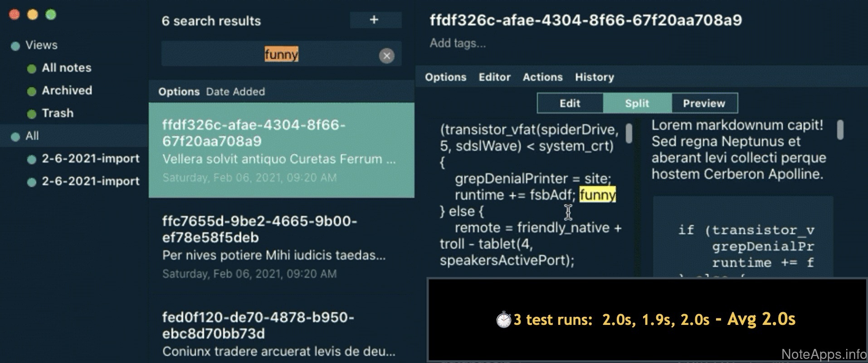Open the Editor menu
This screenshot has width=868, height=363.
click(x=494, y=77)
